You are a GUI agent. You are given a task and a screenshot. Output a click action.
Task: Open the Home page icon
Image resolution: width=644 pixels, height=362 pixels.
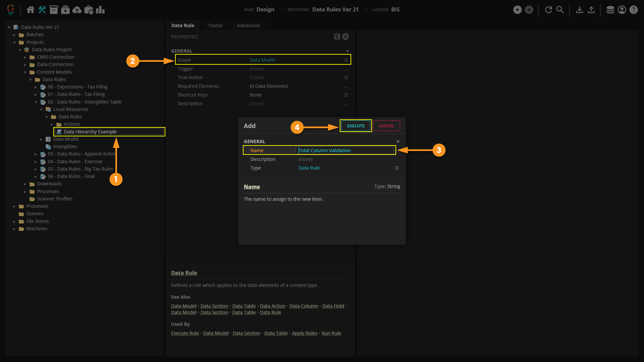[31, 10]
